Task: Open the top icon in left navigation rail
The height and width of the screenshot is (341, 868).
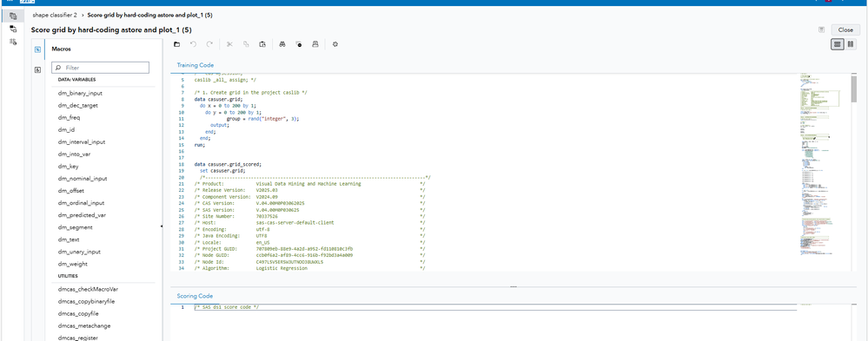Action: point(13,16)
